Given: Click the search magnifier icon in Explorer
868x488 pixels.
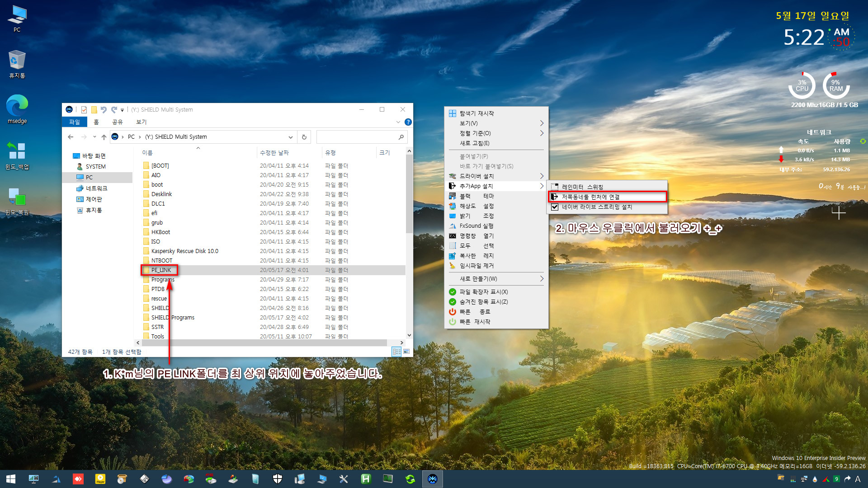Looking at the screenshot, I should click(x=401, y=137).
